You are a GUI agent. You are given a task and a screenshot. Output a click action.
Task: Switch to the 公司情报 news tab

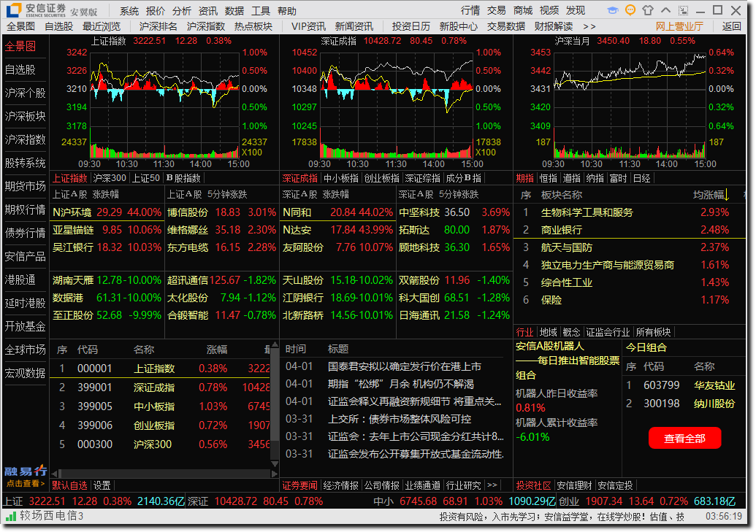[382, 485]
